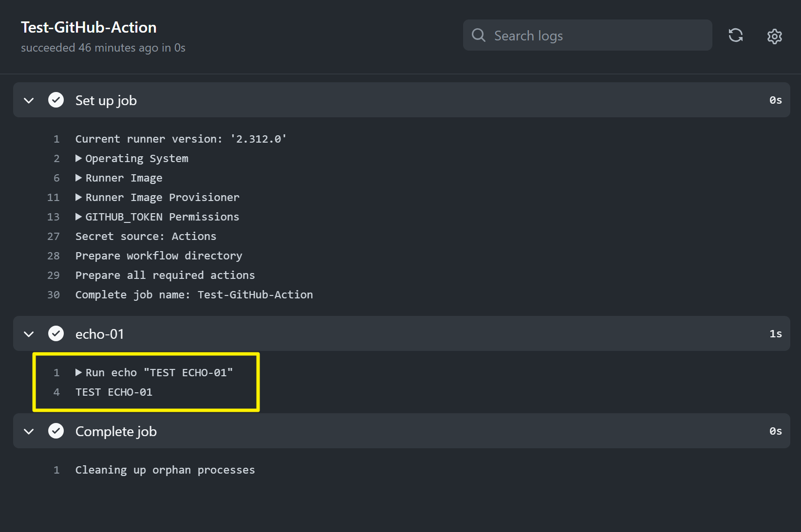Select log line 'Current runner version: 2.312.0'
This screenshot has width=801, height=532.
(x=181, y=139)
